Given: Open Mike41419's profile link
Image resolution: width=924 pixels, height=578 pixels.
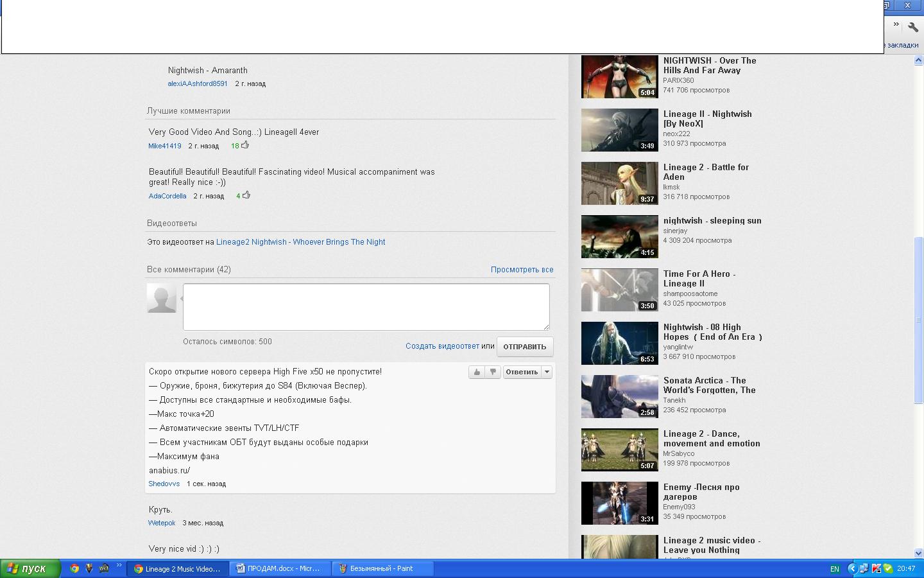Looking at the screenshot, I should [165, 146].
